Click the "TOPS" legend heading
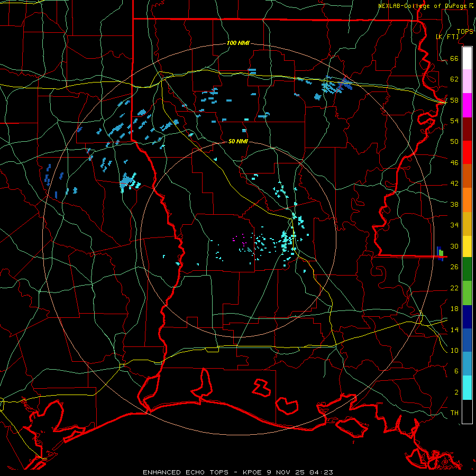This screenshot has height=476, width=476. click(465, 31)
